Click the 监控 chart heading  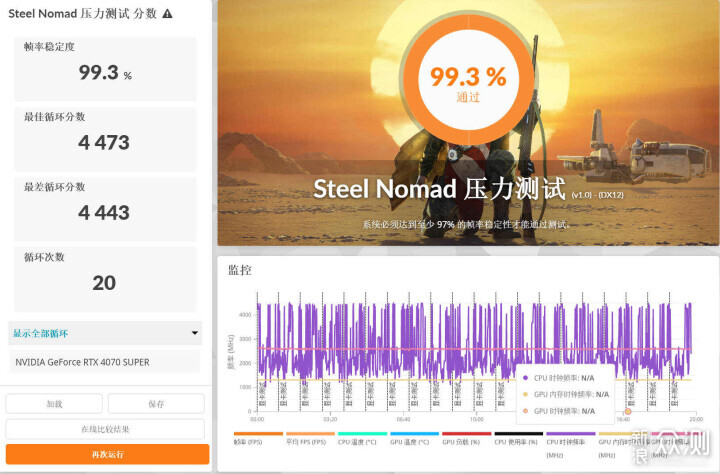(x=240, y=270)
